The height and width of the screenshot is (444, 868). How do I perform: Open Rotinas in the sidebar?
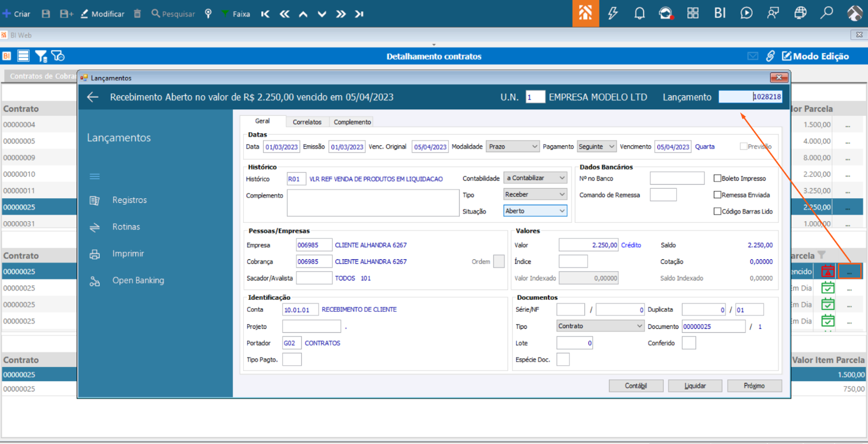coord(126,227)
